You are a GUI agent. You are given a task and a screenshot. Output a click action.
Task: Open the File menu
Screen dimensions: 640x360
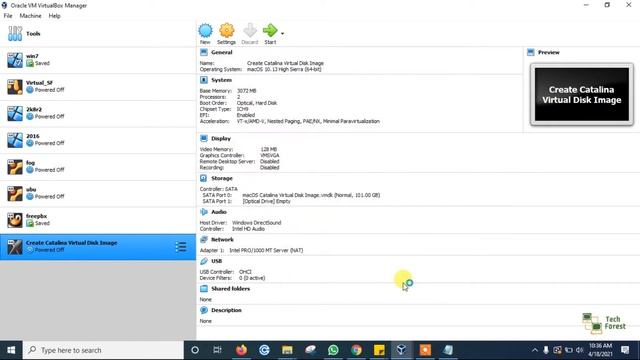tap(8, 16)
